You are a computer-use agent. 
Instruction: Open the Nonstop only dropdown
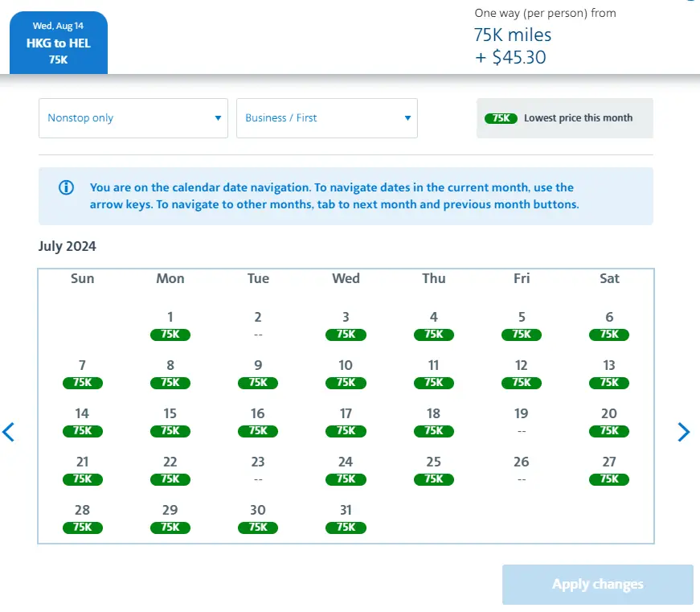click(133, 118)
